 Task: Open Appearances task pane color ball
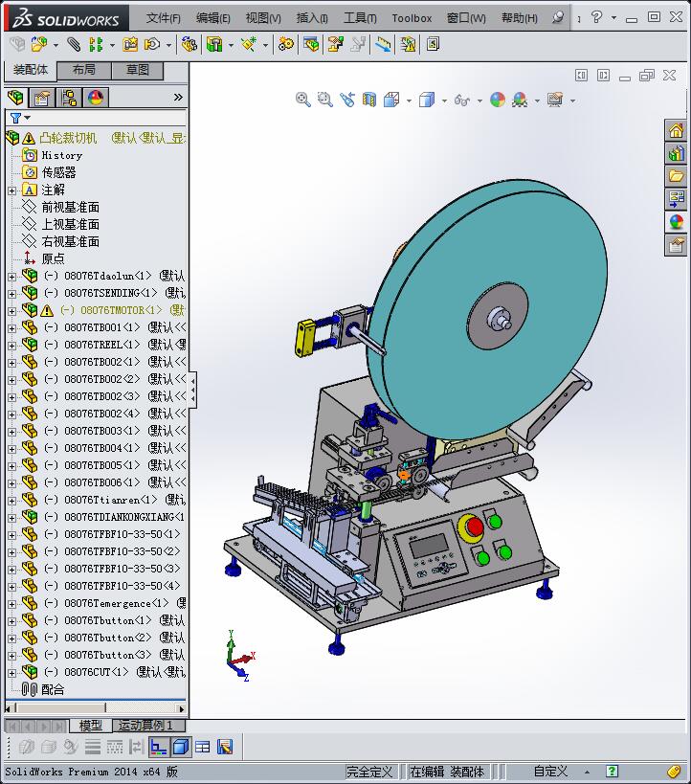[x=676, y=222]
